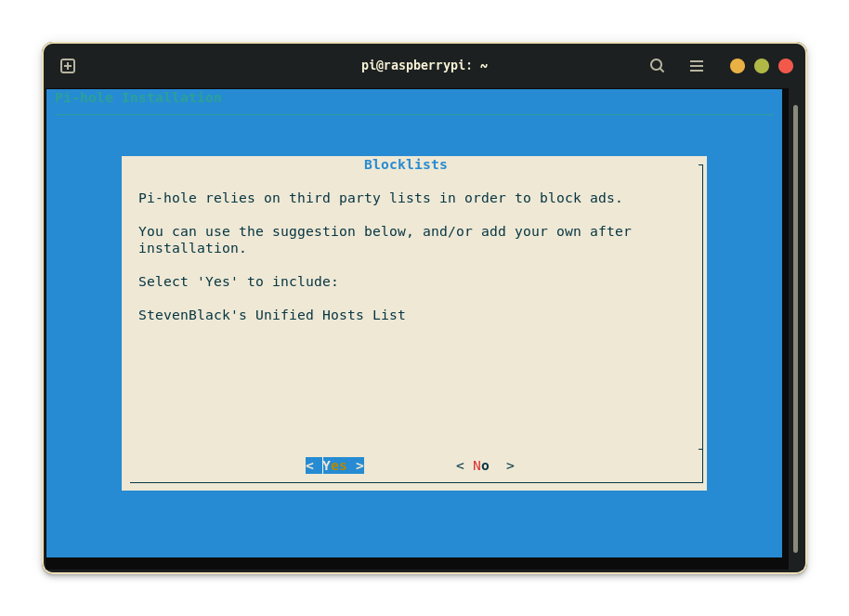
Task: Click the "Select 'Yes' to include:" line
Action: pos(239,282)
